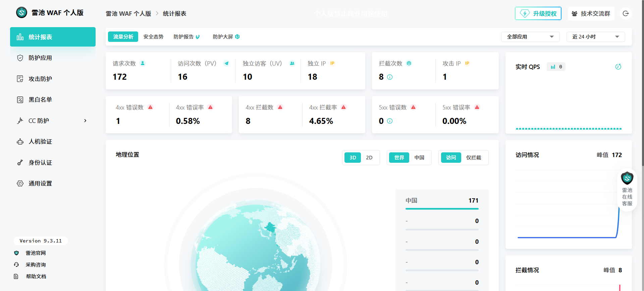This screenshot has width=644, height=291.
Task: Select the 流量分析 tab
Action: pyautogui.click(x=123, y=37)
